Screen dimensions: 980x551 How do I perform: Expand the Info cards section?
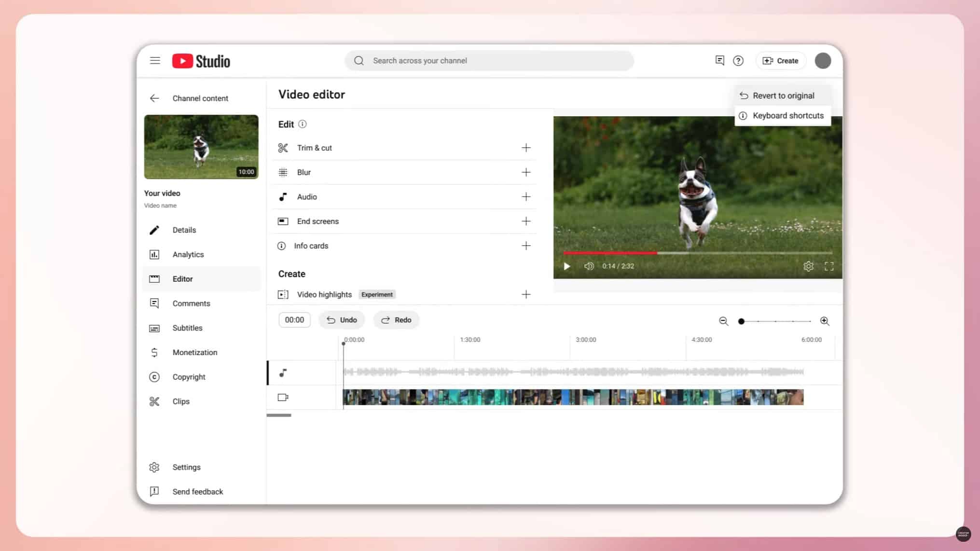click(526, 246)
